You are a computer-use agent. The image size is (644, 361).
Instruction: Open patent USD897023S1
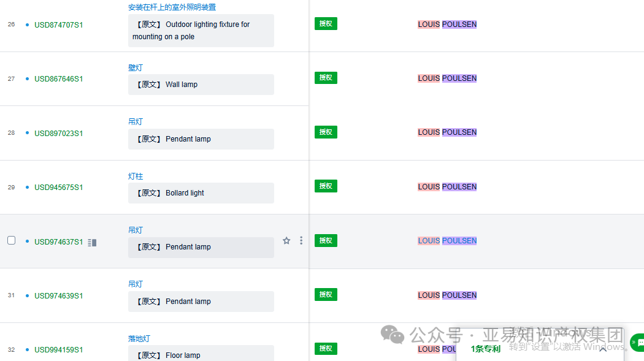[x=58, y=134]
